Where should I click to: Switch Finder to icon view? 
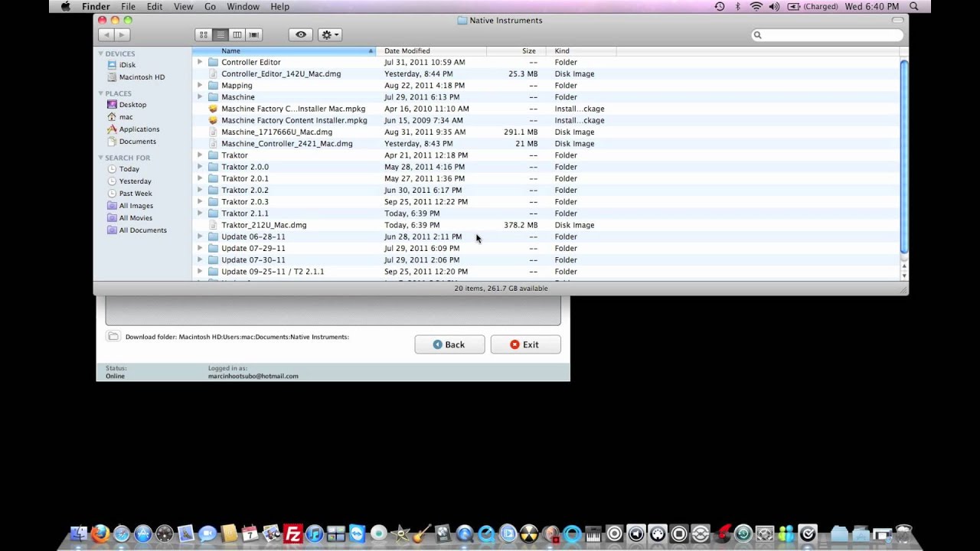coord(204,34)
